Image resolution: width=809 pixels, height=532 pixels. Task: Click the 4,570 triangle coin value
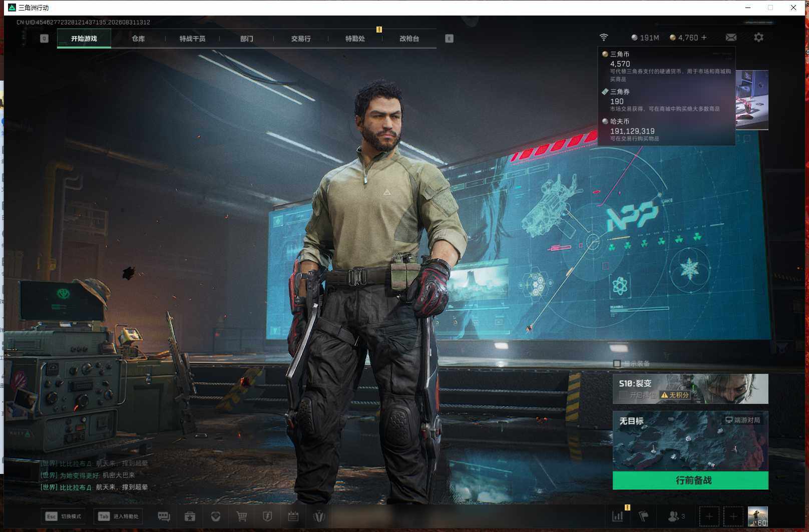620,64
